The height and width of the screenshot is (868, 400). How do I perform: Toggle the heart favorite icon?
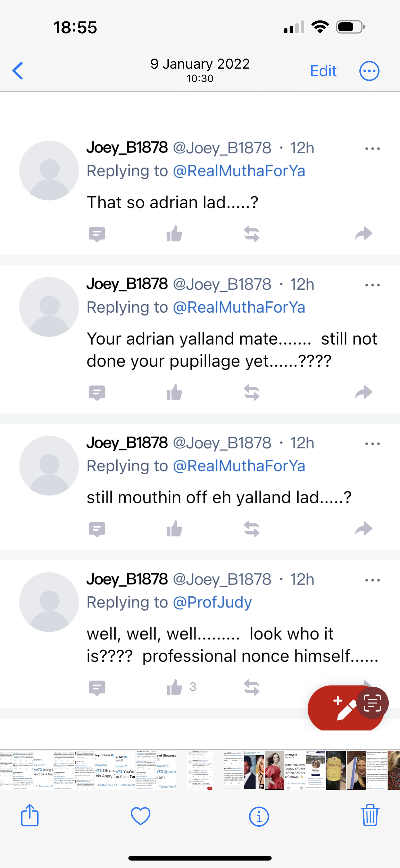(x=140, y=816)
